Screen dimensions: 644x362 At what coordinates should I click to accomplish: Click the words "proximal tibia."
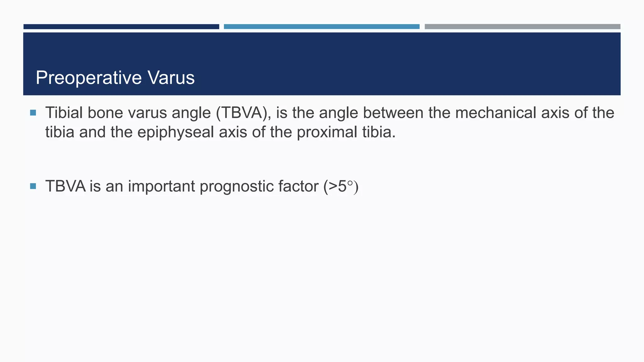[346, 132]
